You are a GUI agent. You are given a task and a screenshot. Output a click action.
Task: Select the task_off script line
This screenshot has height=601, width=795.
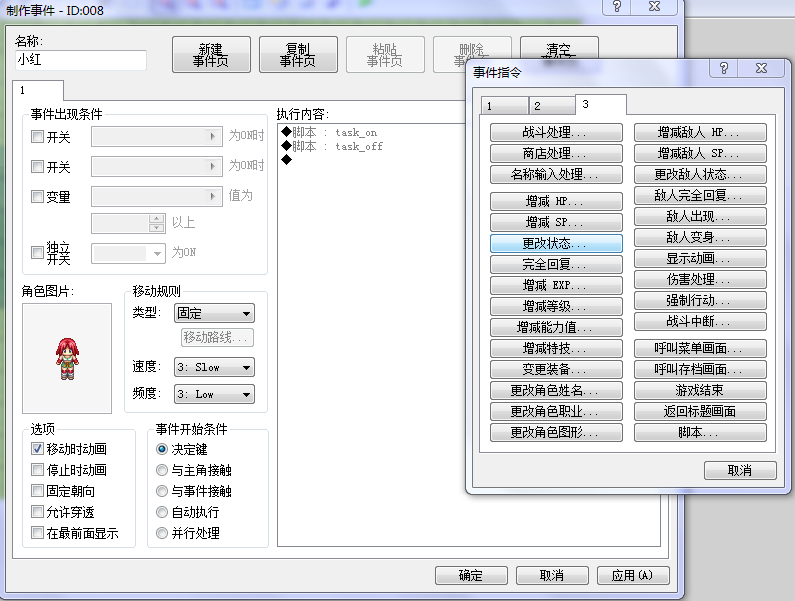(333, 146)
